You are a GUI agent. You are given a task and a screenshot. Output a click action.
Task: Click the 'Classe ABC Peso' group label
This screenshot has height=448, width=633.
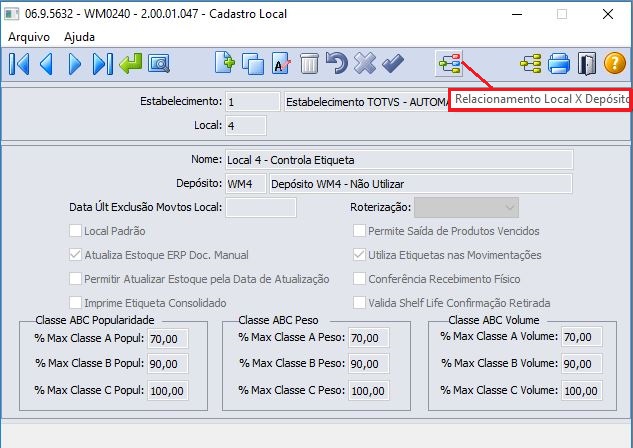[278, 320]
